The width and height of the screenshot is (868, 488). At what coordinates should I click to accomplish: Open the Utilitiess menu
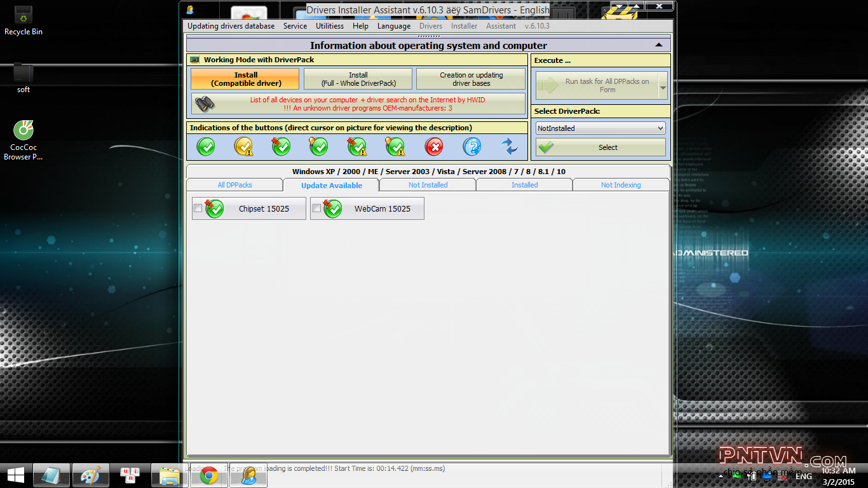pyautogui.click(x=330, y=26)
